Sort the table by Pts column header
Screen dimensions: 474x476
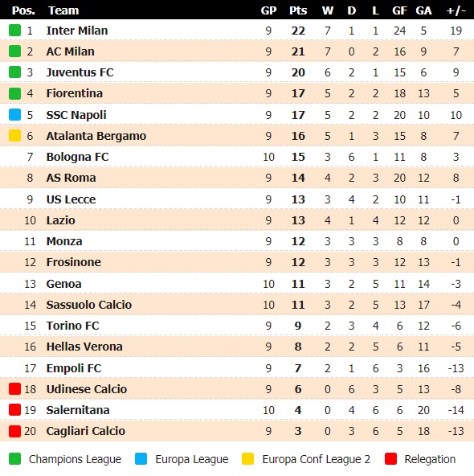298,10
